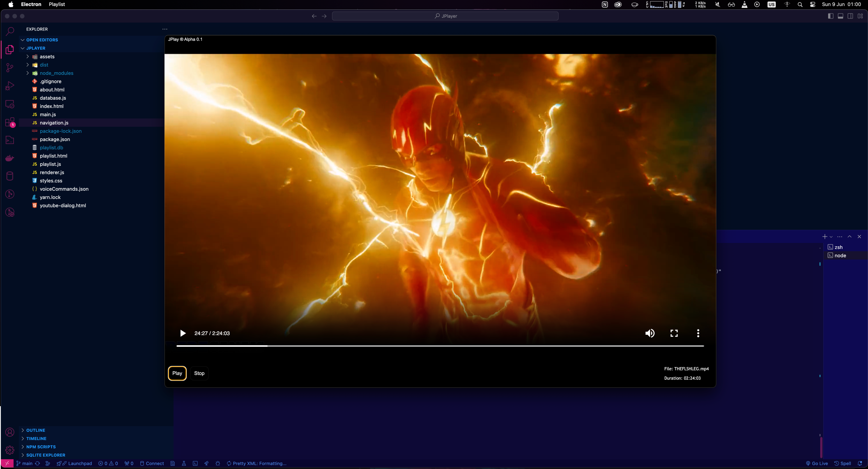868x469 pixels.
Task: Seek on the video progress bar
Action: pyautogui.click(x=440, y=346)
